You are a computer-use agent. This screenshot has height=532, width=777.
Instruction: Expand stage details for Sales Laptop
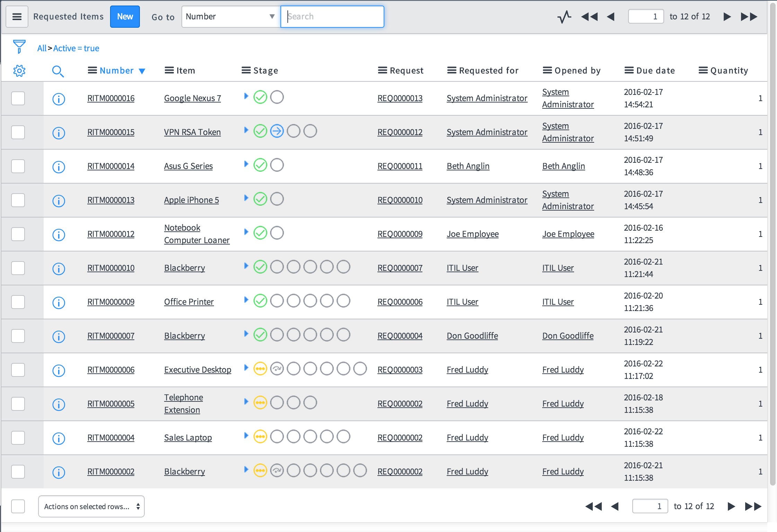(246, 435)
